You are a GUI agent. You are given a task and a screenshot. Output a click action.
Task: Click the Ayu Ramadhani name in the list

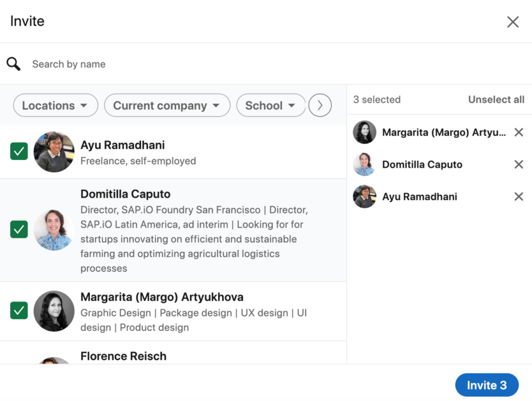[123, 145]
